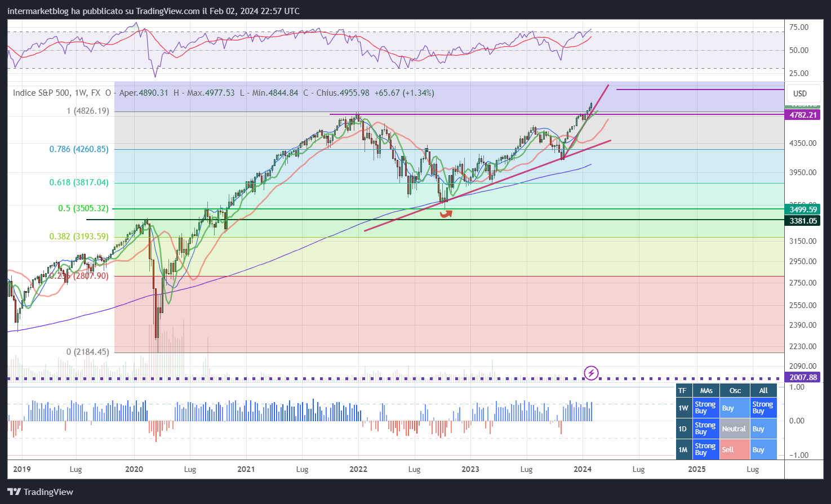Click the 1W MAs Strong Buy cell

(706, 408)
